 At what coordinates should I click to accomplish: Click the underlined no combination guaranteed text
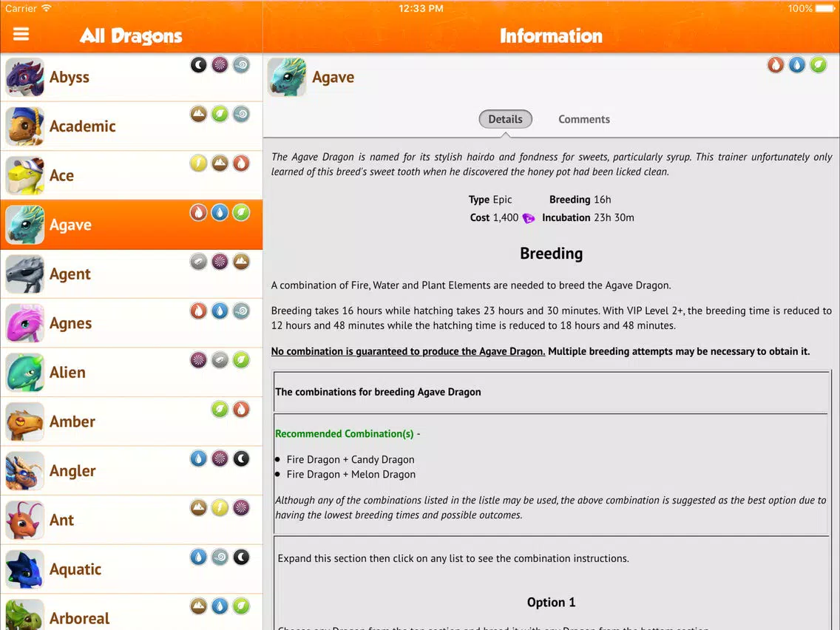(x=407, y=351)
